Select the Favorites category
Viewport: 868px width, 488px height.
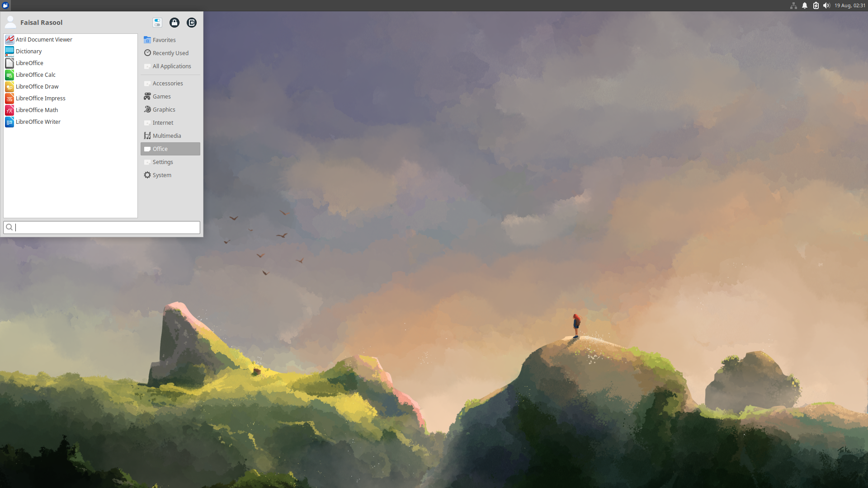[164, 39]
